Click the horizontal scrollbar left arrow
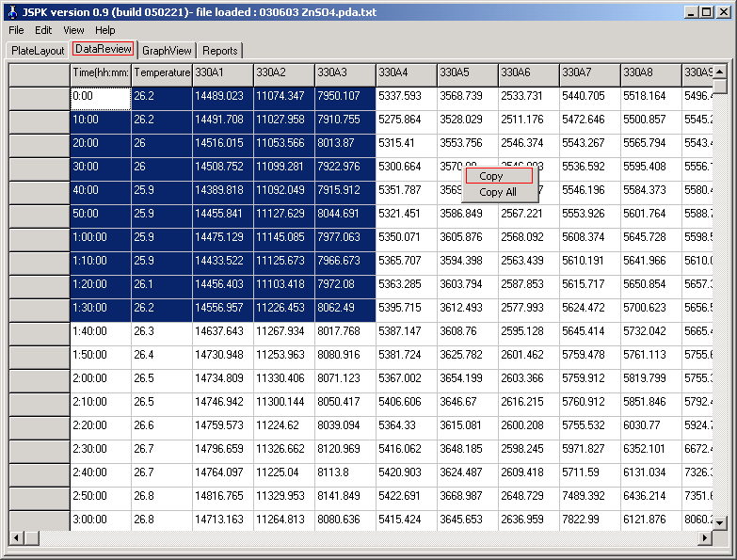The width and height of the screenshot is (737, 560). pos(16,538)
